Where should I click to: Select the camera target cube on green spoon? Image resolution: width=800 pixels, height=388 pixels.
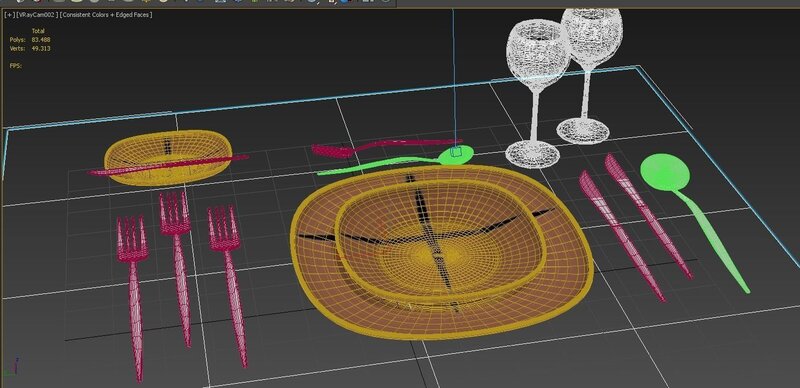[457, 151]
